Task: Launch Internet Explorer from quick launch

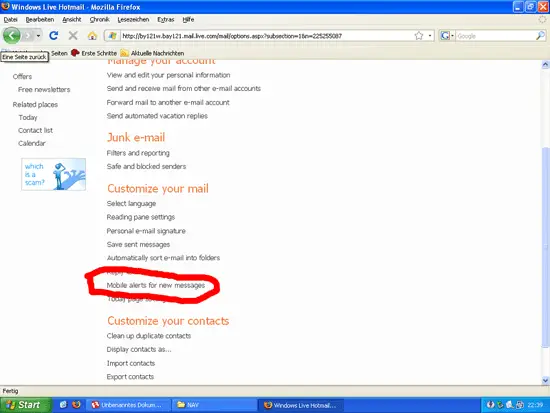Action: 63,405
